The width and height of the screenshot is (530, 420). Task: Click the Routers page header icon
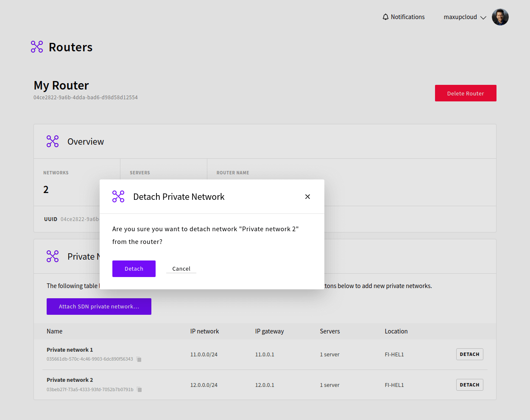click(37, 47)
